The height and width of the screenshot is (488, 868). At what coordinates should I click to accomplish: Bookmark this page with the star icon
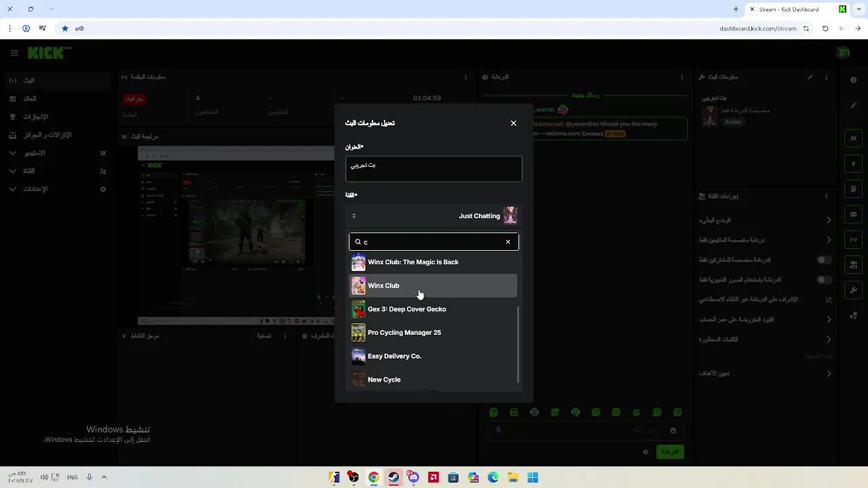[x=65, y=28]
